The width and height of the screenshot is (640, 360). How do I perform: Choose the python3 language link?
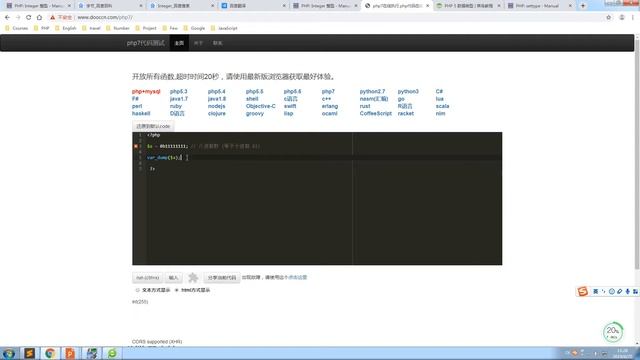click(408, 91)
